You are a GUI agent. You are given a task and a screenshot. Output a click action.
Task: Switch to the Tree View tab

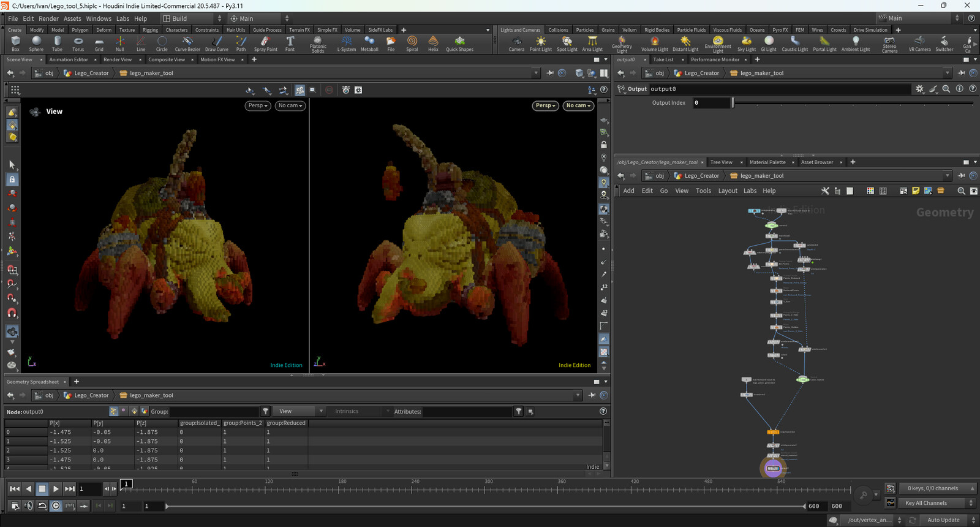[x=721, y=162]
